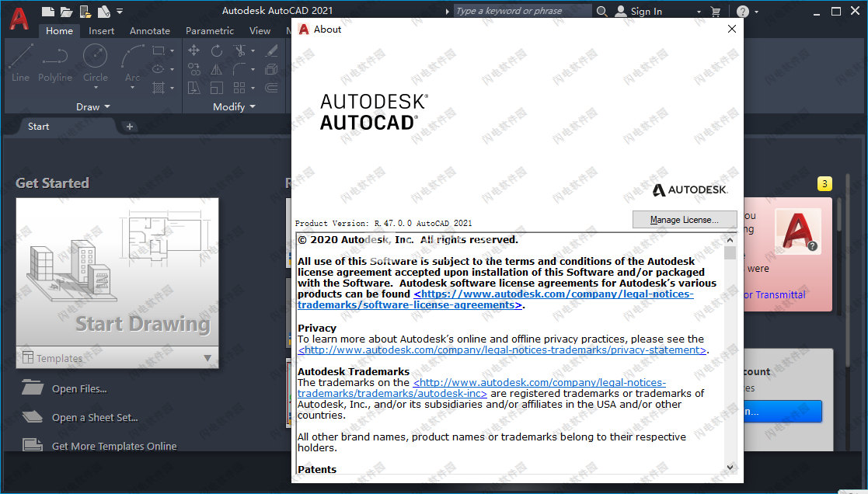Click the search magnifier icon

[601, 11]
